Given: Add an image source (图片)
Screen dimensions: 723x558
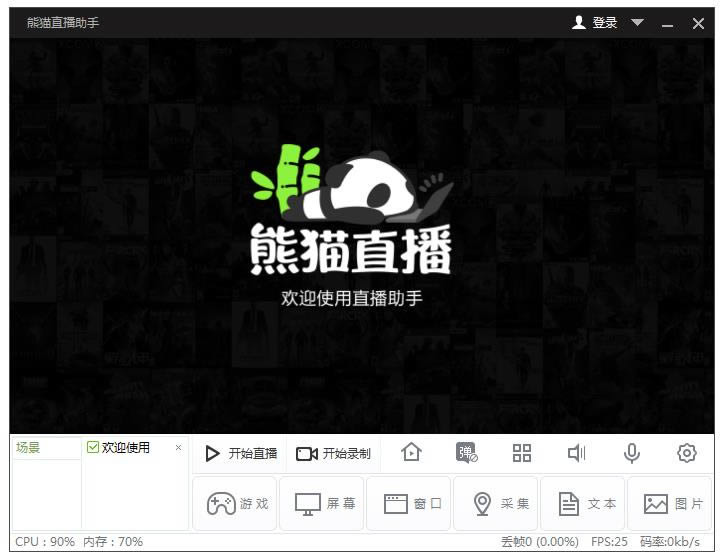Looking at the screenshot, I should click(x=671, y=504).
